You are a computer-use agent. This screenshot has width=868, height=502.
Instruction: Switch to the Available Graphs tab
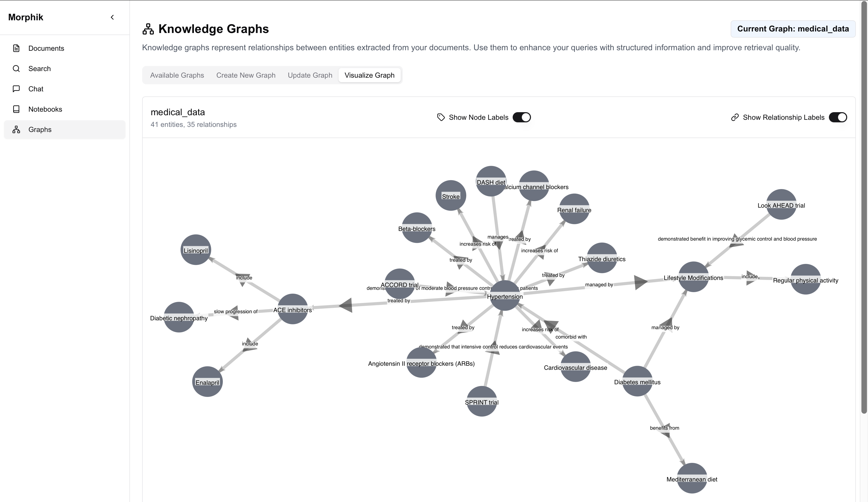click(177, 75)
